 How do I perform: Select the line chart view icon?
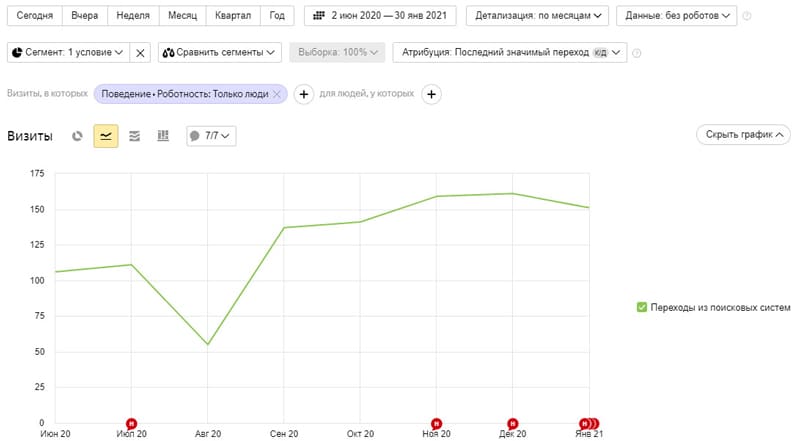coord(106,136)
